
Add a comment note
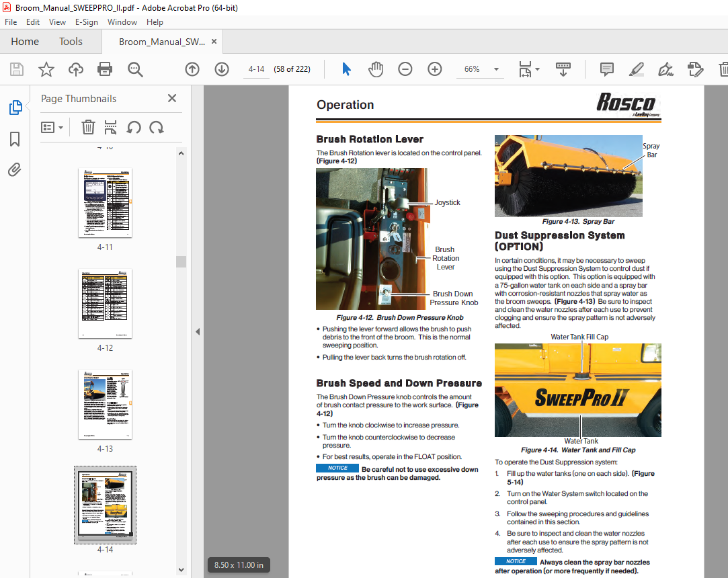[606, 69]
